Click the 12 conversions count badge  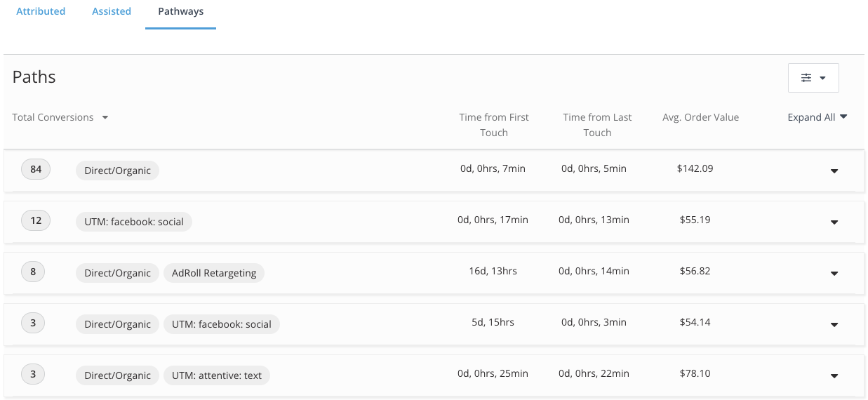(x=36, y=220)
